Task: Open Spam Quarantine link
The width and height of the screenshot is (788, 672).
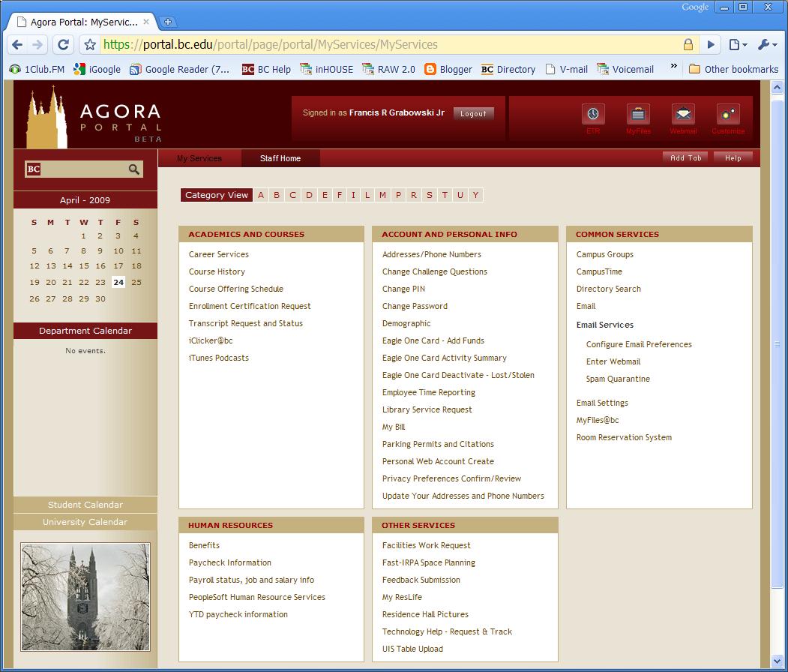Action: coord(618,379)
